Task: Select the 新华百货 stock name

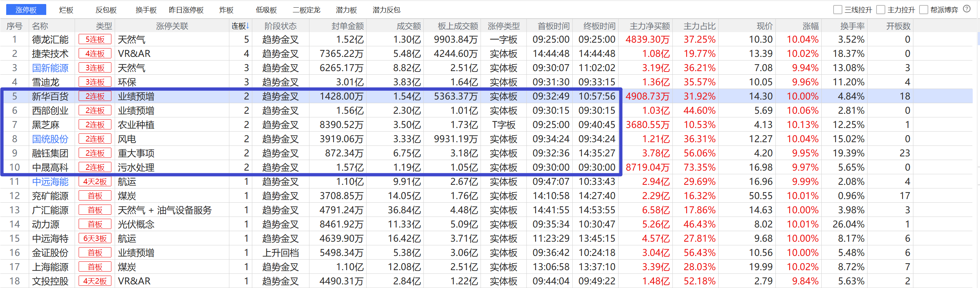Action: tap(50, 96)
